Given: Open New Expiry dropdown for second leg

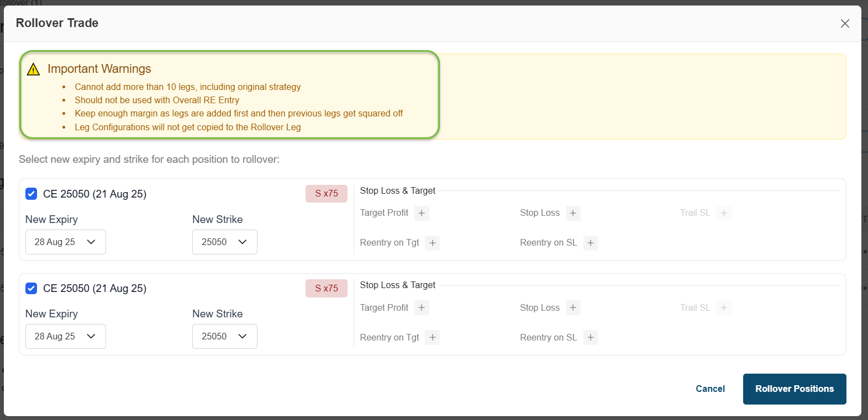Looking at the screenshot, I should 66,337.
